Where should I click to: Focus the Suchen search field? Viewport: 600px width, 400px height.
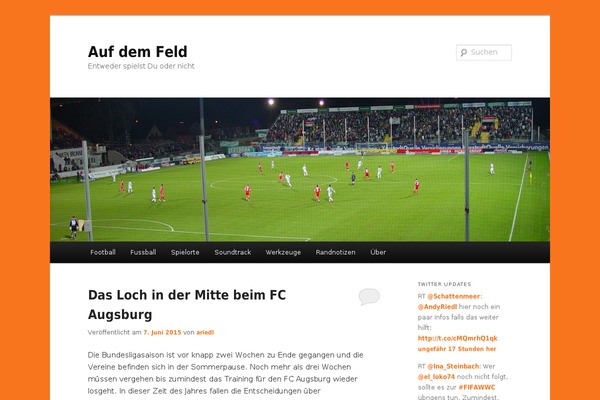coord(484,52)
